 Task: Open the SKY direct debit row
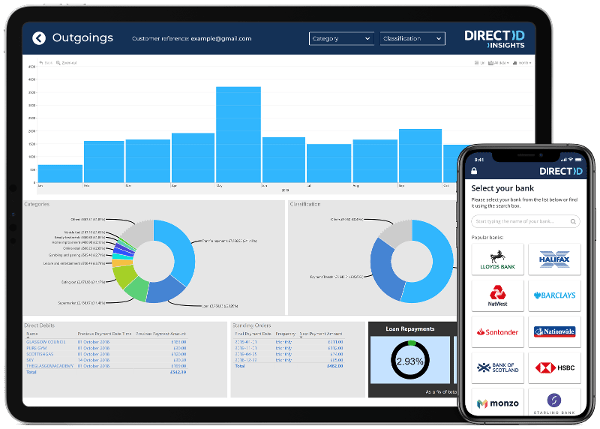[x=106, y=360]
